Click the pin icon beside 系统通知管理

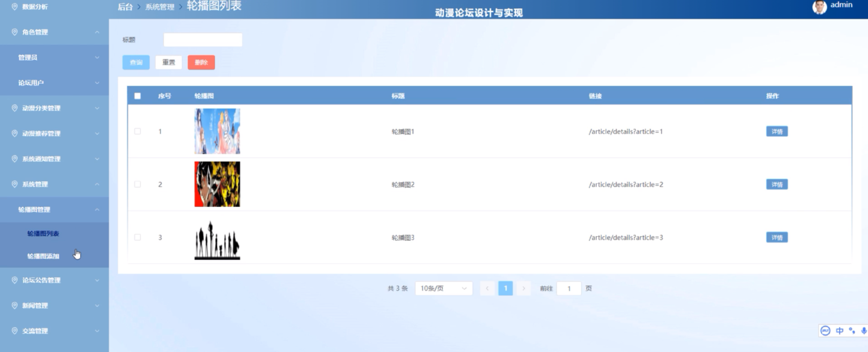click(14, 158)
